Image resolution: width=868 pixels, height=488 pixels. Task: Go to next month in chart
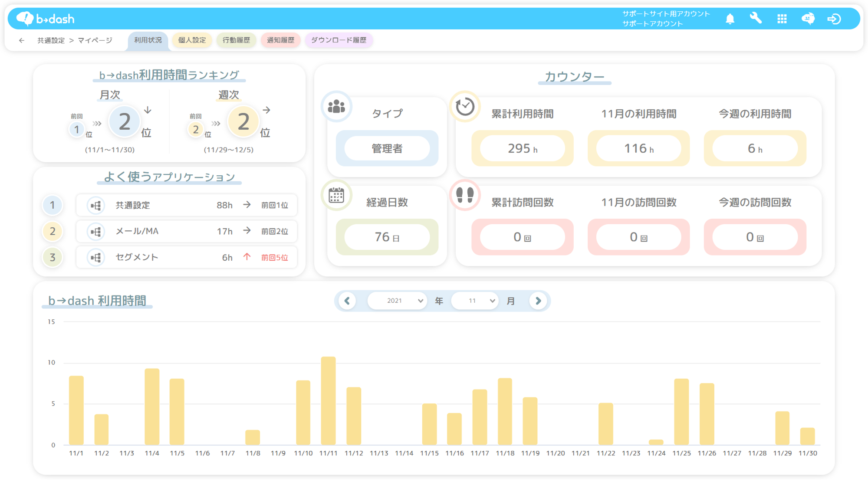tap(538, 301)
